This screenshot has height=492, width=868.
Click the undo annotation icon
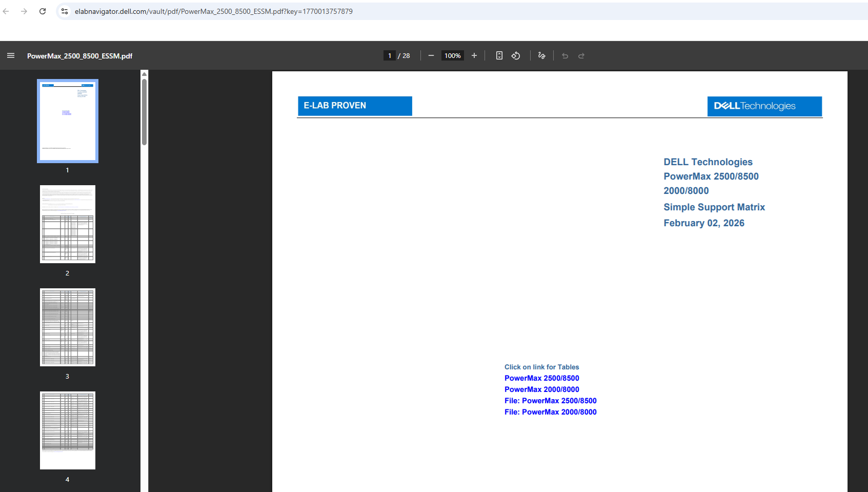pos(565,55)
